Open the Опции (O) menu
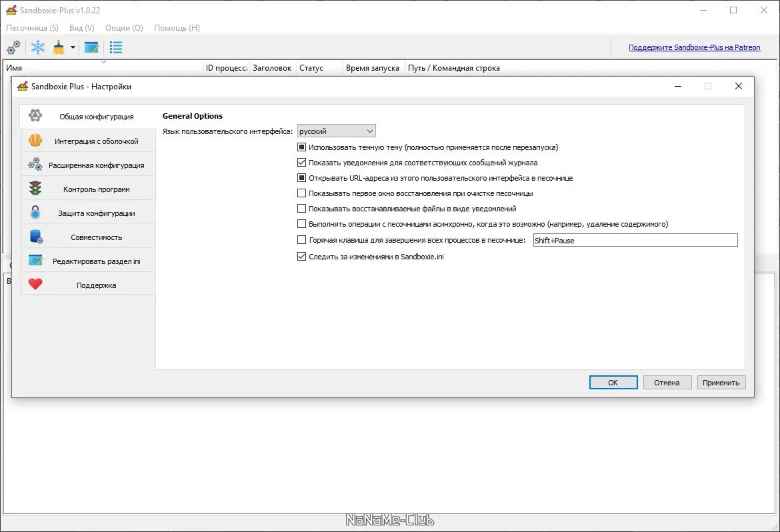780x532 pixels. tap(125, 28)
